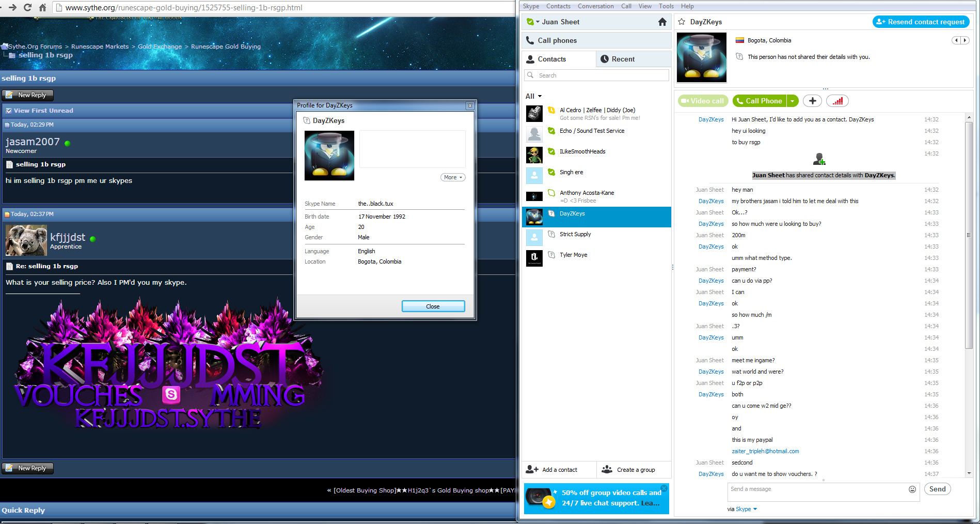This screenshot has height=524, width=980.
Task: Open the View menu
Action: pyautogui.click(x=645, y=6)
